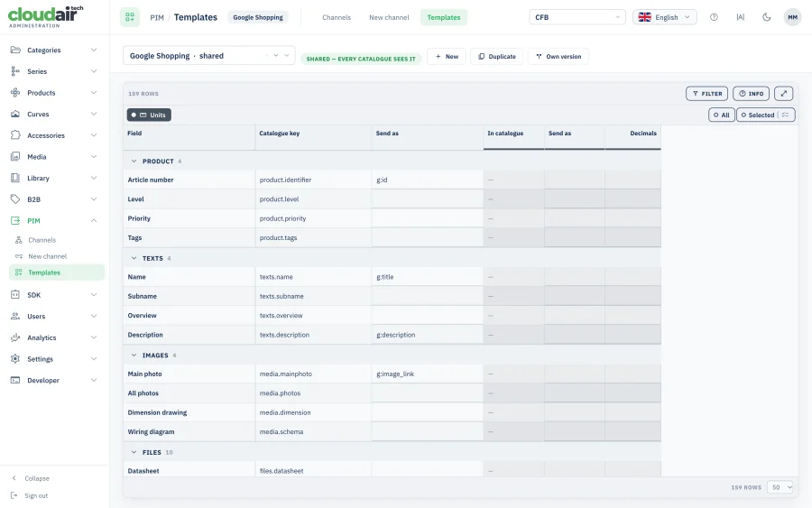Toggle the Units column group chip
The width and height of the screenshot is (812, 508).
click(149, 115)
